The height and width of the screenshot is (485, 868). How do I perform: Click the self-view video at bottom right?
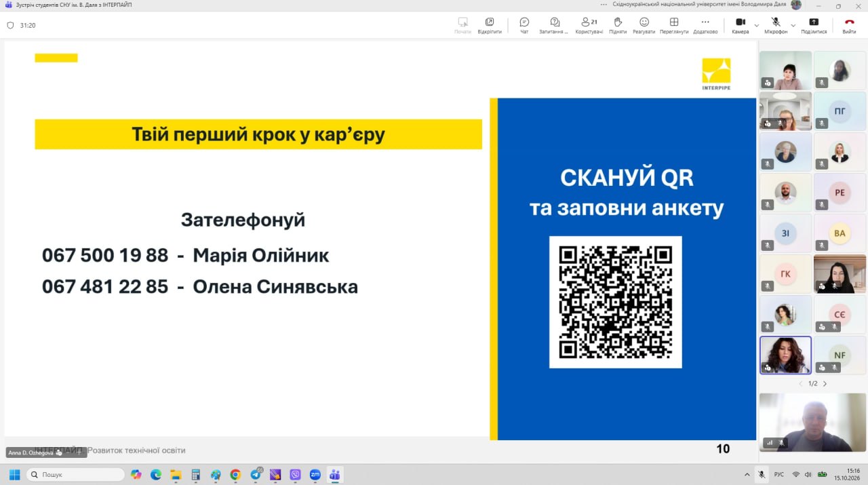[812, 423]
